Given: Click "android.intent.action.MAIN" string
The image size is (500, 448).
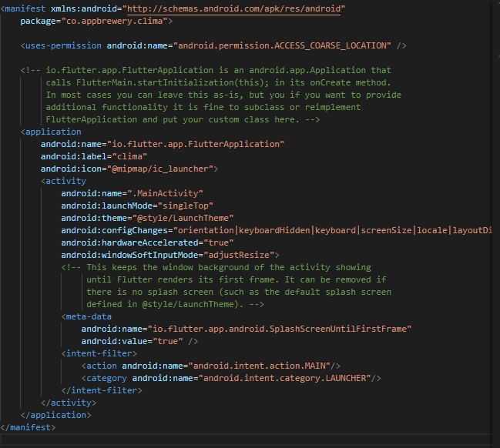Looking at the screenshot, I should tap(259, 366).
